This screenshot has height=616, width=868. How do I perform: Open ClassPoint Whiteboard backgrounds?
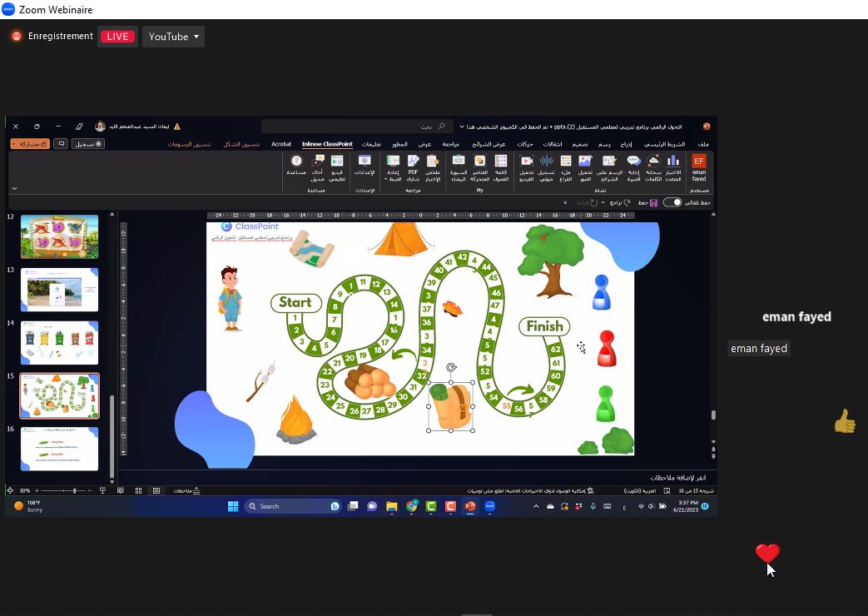pyautogui.click(x=459, y=167)
